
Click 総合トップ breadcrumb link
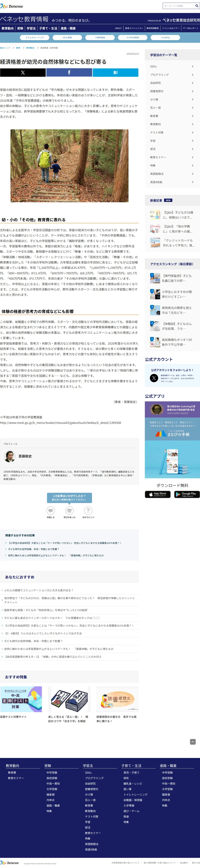click(5, 48)
